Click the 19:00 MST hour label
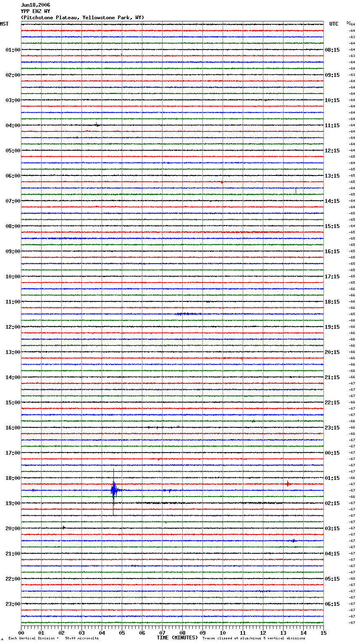This screenshot has height=644, width=357. click(13, 503)
